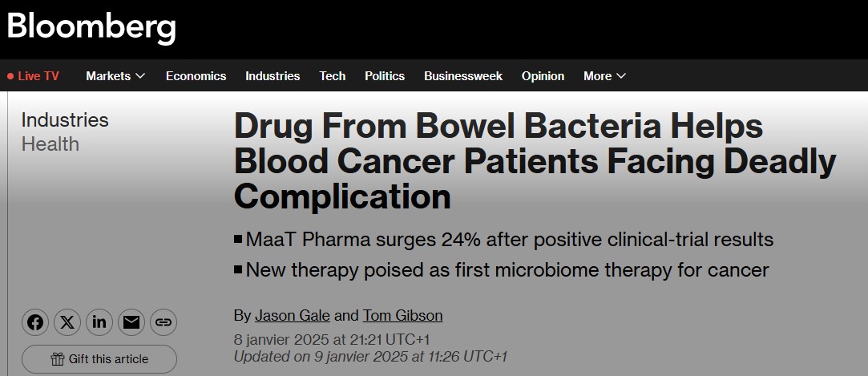The height and width of the screenshot is (376, 868).
Task: Open author Tom Gibson's profile
Action: click(402, 315)
